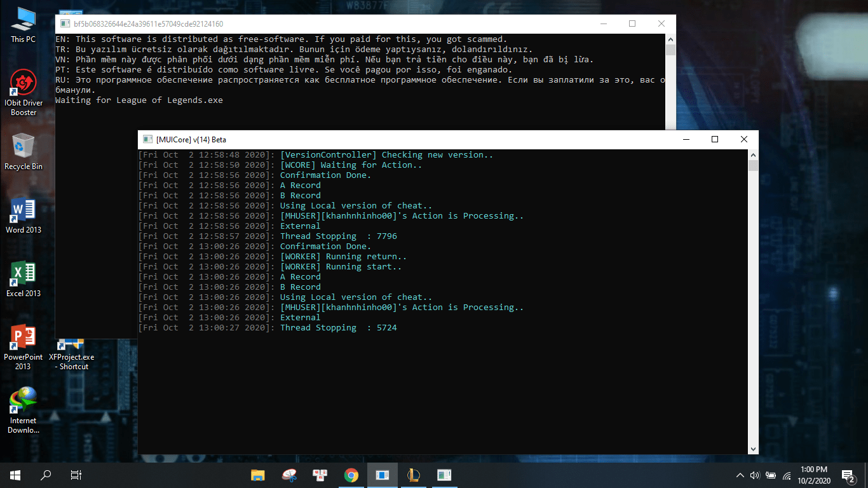Click 'Using Local version of cheat..' at 12:58:56
Screen dimensions: 868x488
click(x=356, y=205)
